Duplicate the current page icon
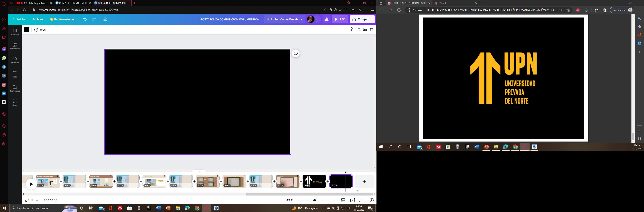The image size is (644, 212). pyautogui.click(x=365, y=29)
